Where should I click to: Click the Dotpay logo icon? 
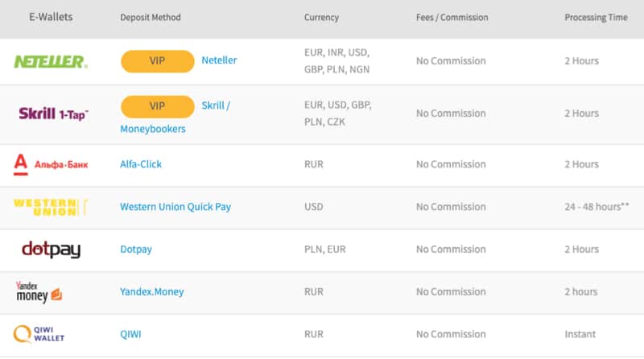pyautogui.click(x=51, y=250)
